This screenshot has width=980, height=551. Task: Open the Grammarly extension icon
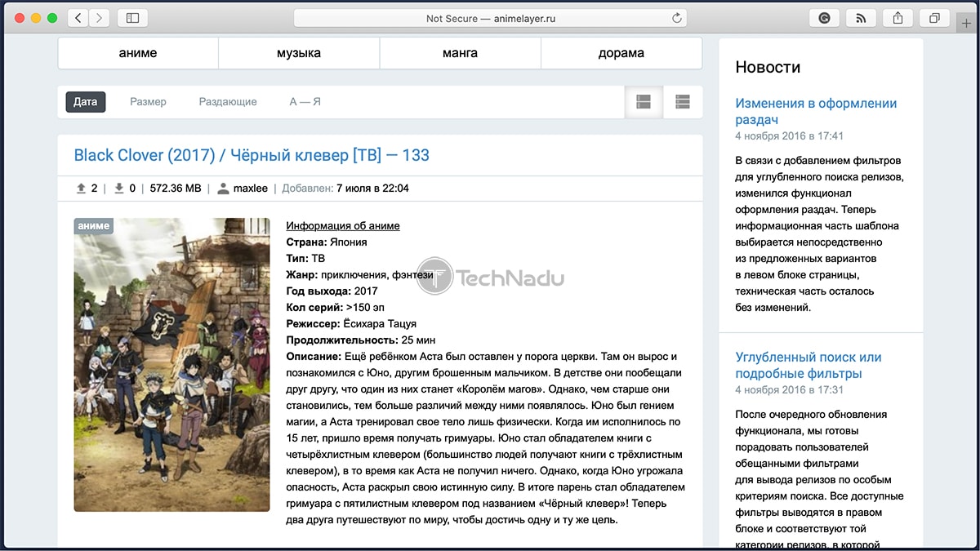tap(824, 18)
